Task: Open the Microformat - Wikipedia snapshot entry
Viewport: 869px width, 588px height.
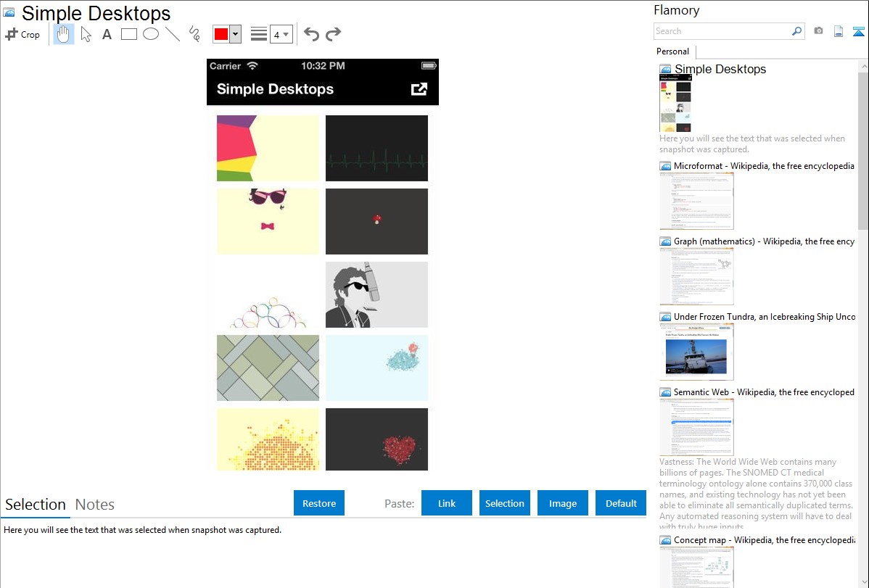Action: [x=764, y=166]
